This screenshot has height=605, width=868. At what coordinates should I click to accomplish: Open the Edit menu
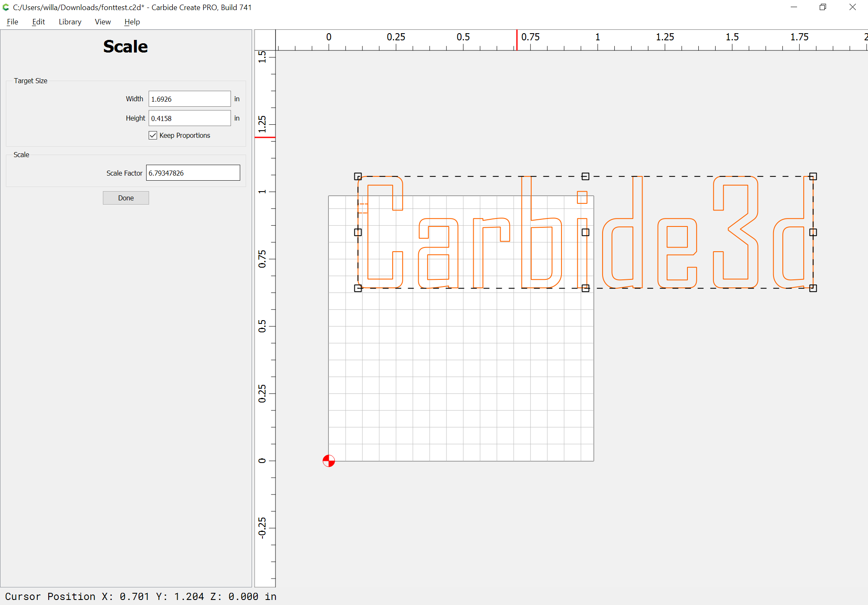[38, 22]
